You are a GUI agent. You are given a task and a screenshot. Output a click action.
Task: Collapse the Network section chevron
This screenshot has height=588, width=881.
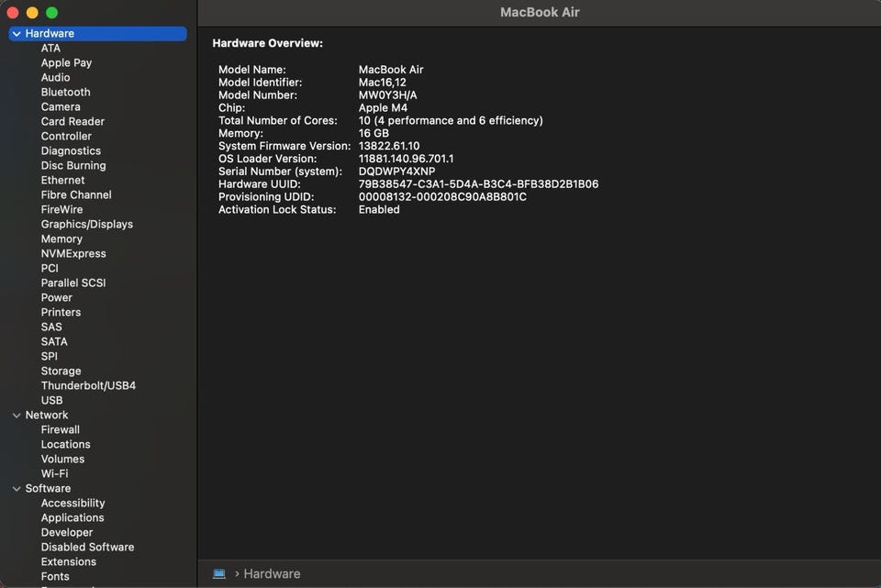coord(17,416)
